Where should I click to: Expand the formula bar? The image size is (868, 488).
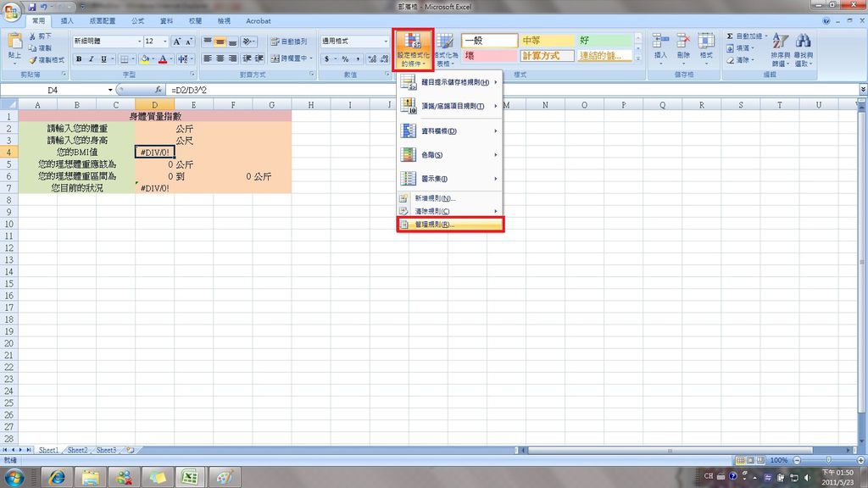(863, 90)
